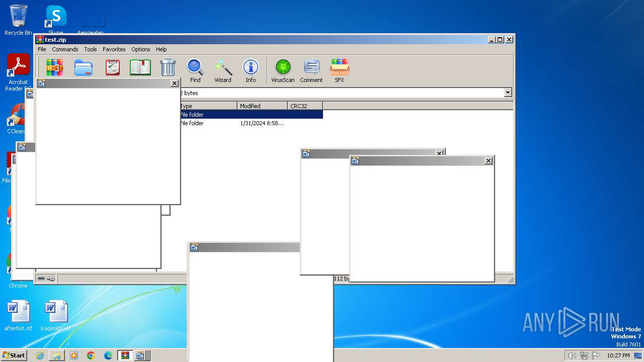Select the afterhot.rtf desktop file
Image resolution: width=644 pixels, height=362 pixels.
tap(18, 316)
